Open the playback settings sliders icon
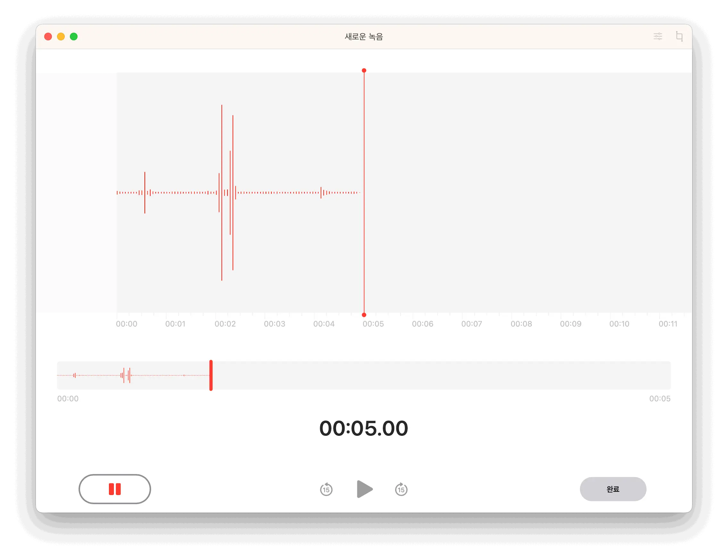 pos(658,36)
